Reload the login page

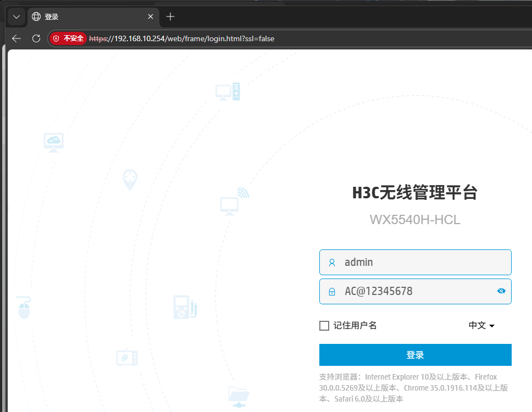pyautogui.click(x=36, y=38)
